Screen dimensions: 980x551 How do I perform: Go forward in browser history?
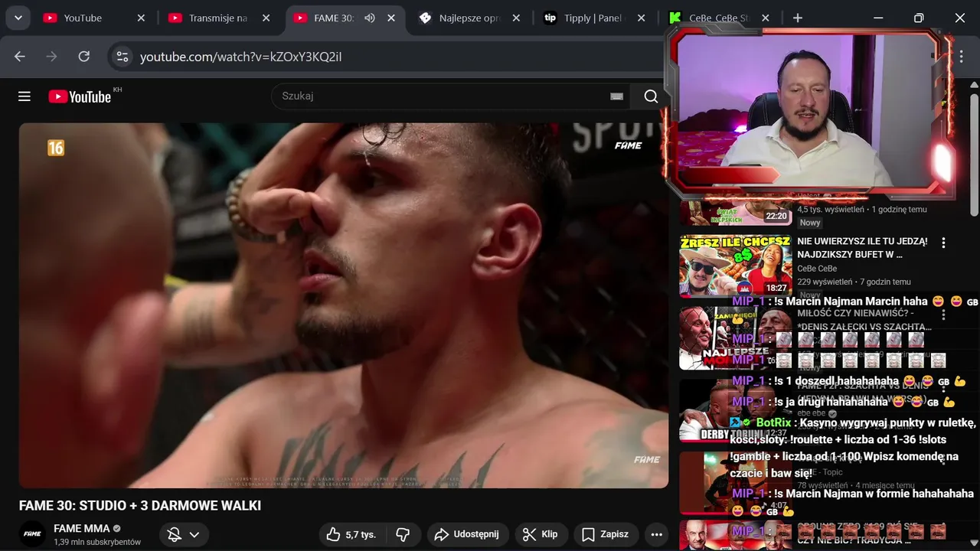pyautogui.click(x=51, y=57)
